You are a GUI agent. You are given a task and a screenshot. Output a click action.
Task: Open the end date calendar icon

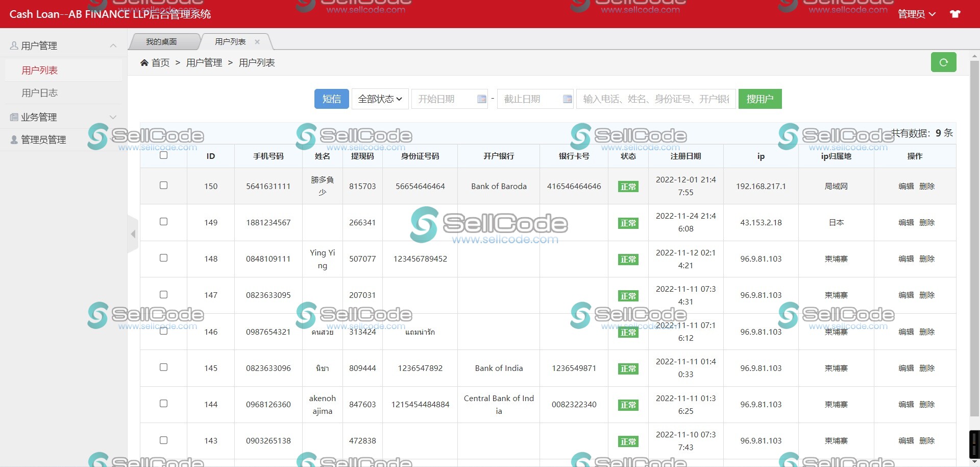[567, 99]
